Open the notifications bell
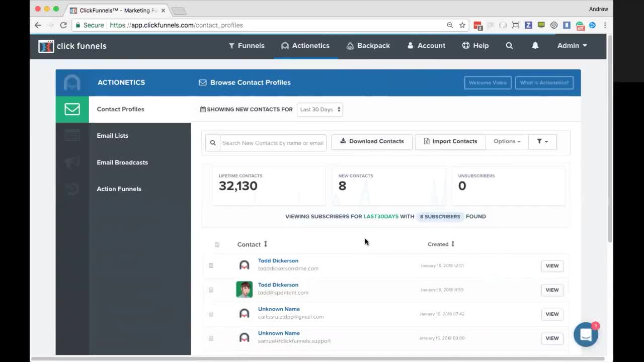The image size is (644, 362). point(535,46)
